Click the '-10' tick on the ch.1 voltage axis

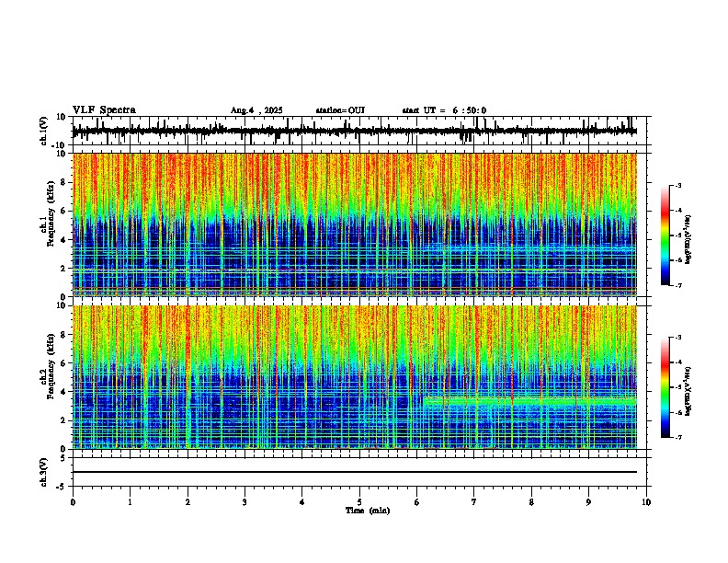(60, 145)
